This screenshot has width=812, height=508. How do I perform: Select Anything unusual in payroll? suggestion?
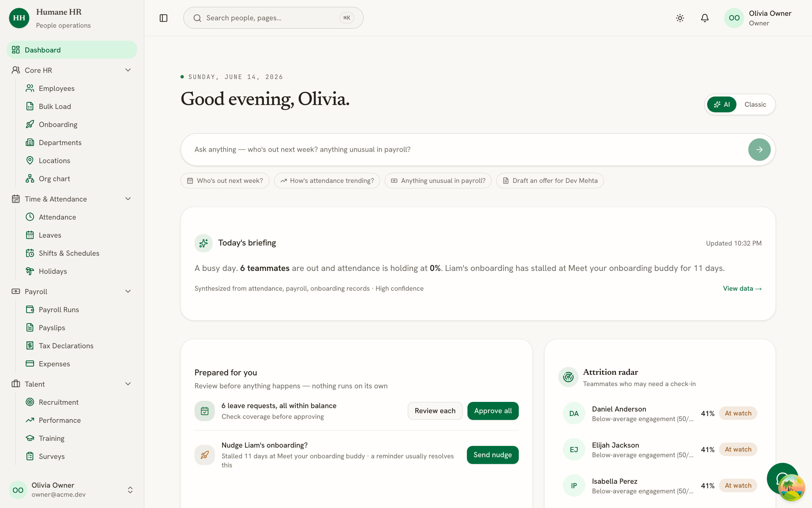point(438,181)
